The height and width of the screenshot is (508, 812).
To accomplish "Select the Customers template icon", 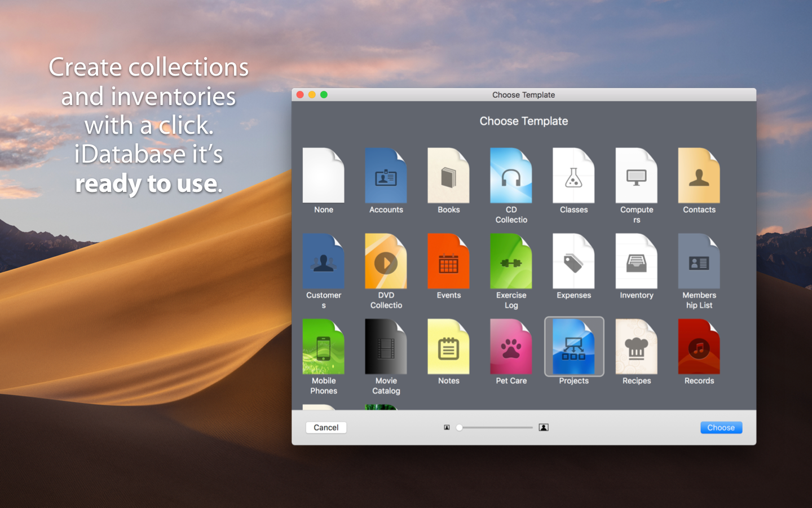I will point(323,261).
